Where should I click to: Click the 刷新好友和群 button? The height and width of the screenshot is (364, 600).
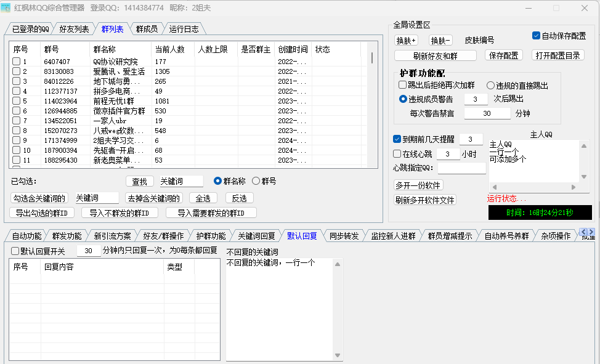(436, 55)
